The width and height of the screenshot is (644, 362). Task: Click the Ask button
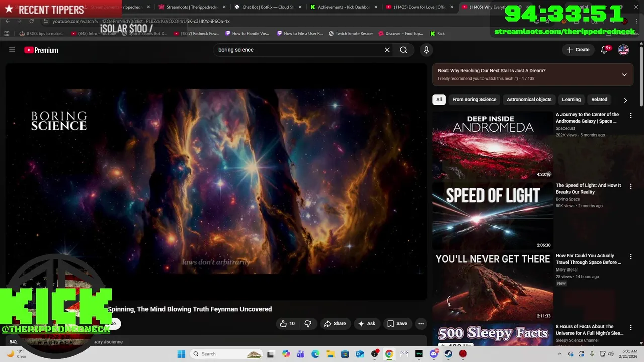click(x=366, y=323)
